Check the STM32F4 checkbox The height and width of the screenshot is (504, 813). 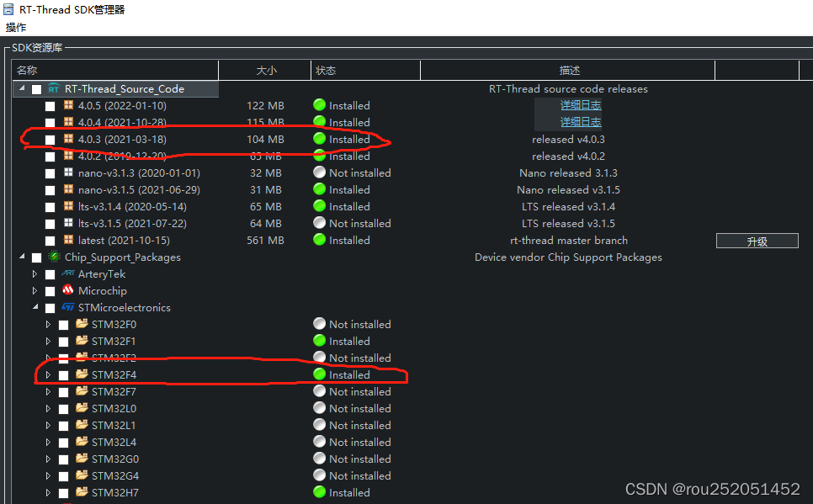(63, 375)
